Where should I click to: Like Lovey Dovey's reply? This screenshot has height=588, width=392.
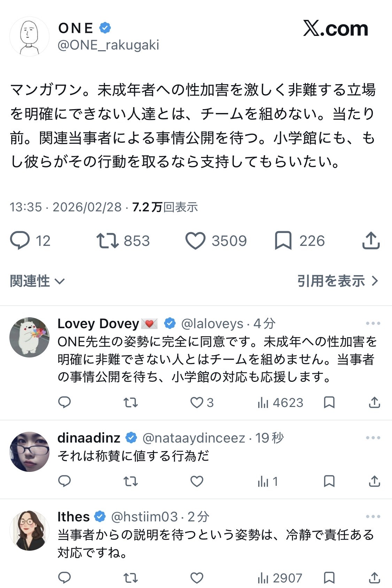coord(197,402)
